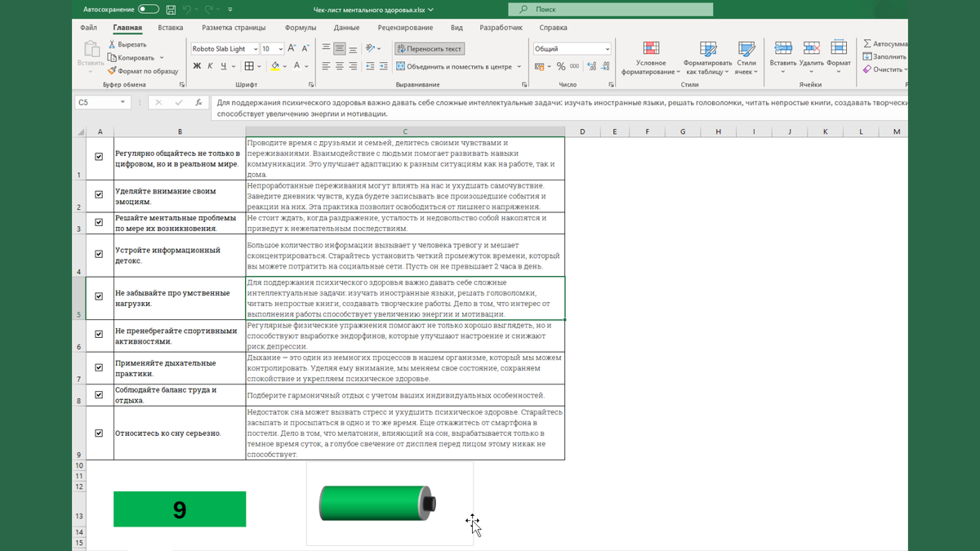Click Wrap Text (Переносить текст) button
Image resolution: width=980 pixels, height=551 pixels.
[x=430, y=49]
